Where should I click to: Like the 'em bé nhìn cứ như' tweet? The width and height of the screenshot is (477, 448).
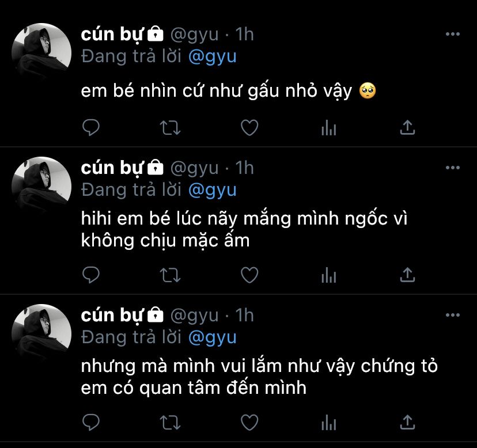tap(249, 127)
